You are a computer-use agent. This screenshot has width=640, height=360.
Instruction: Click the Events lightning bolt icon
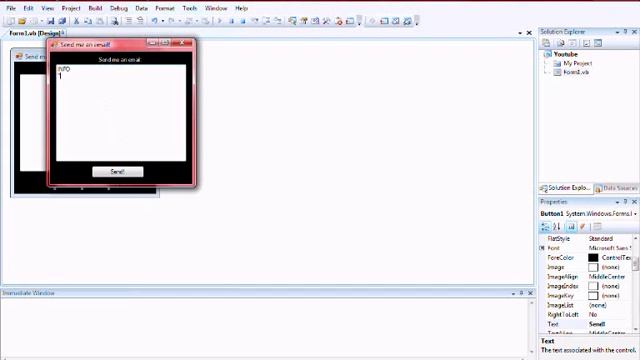(x=583, y=227)
